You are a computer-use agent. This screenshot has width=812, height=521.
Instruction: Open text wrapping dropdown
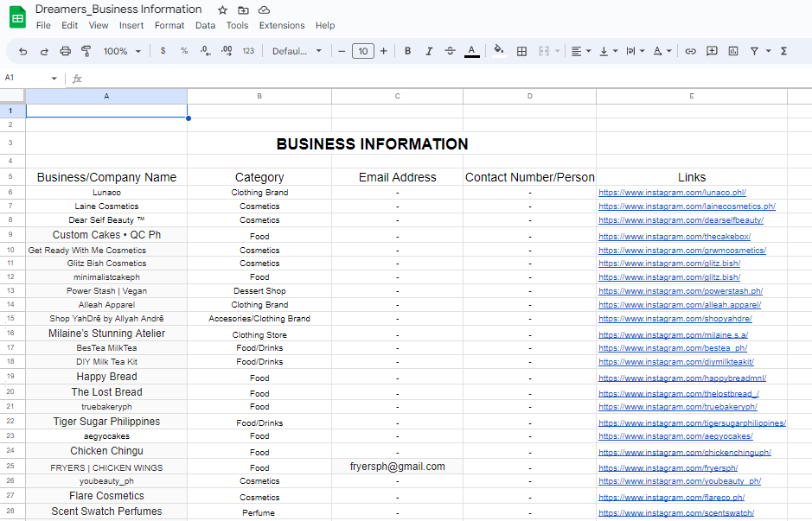click(x=636, y=51)
